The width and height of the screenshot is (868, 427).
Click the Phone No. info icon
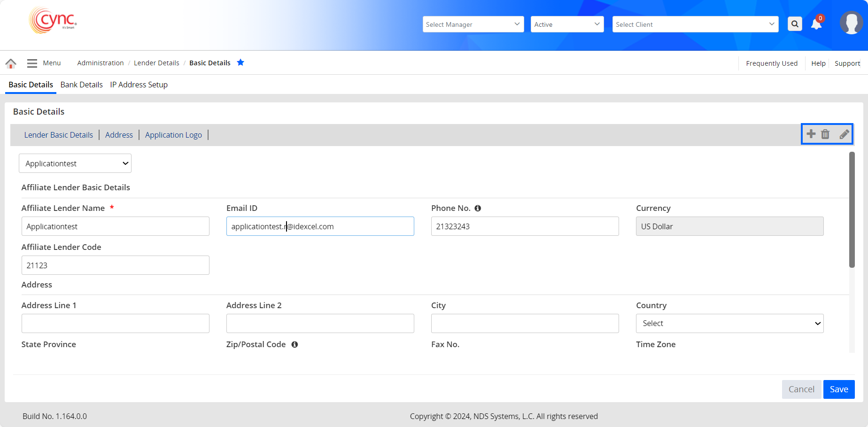(478, 208)
